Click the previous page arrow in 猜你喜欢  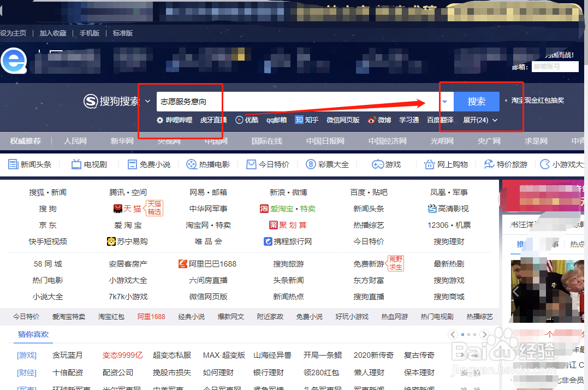click(453, 334)
